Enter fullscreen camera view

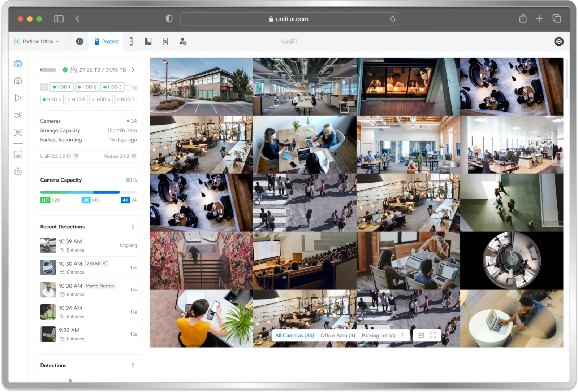[x=433, y=335]
